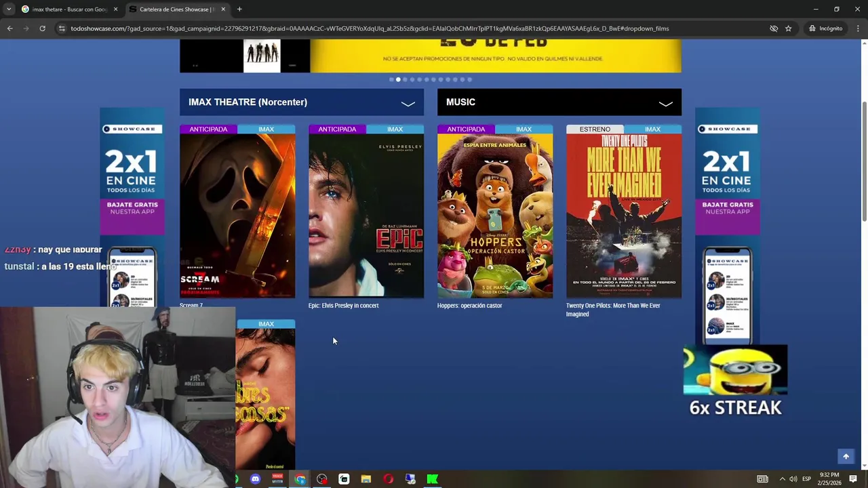This screenshot has height=488, width=868.
Task: Open the green Kick taskbar icon
Action: click(432, 479)
